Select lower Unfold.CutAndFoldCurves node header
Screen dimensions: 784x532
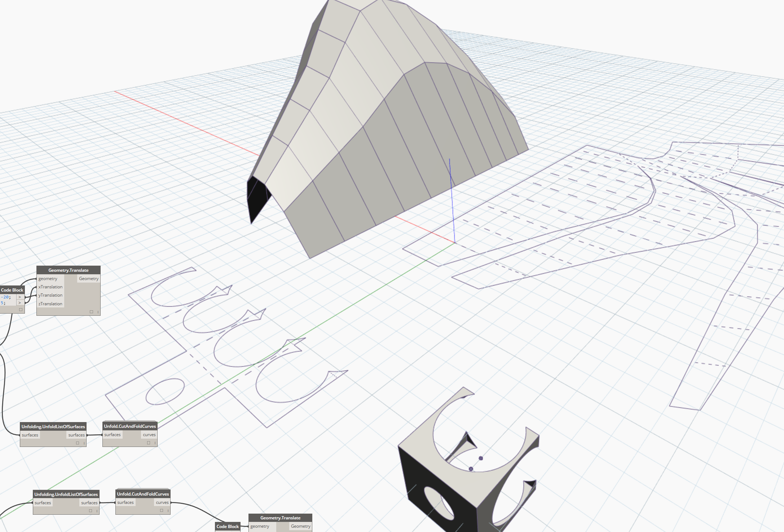click(143, 494)
